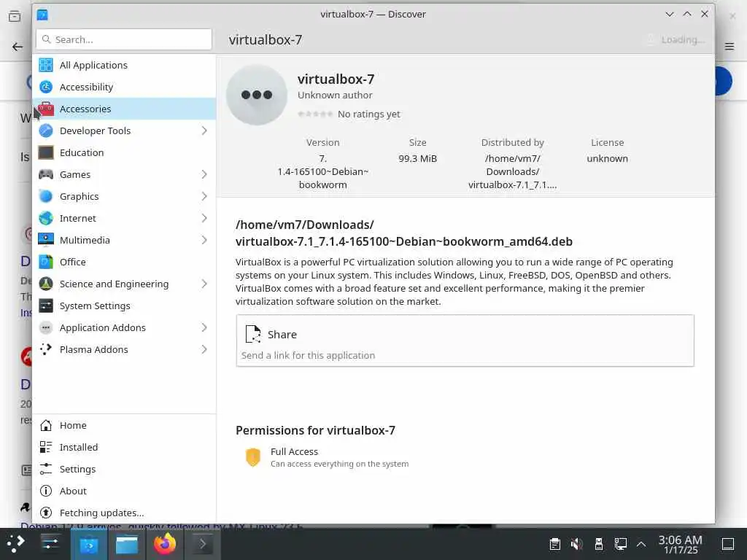Image resolution: width=747 pixels, height=560 pixels.
Task: Launch Firefox from the taskbar
Action: 165,543
